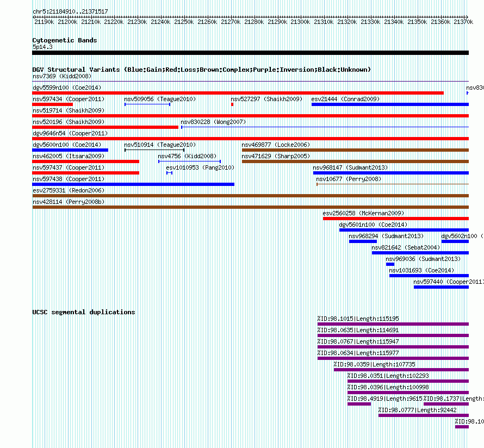Select the 5p14.3 black cytogenetic band bar
This screenshot has width=484, height=448.
[250, 53]
